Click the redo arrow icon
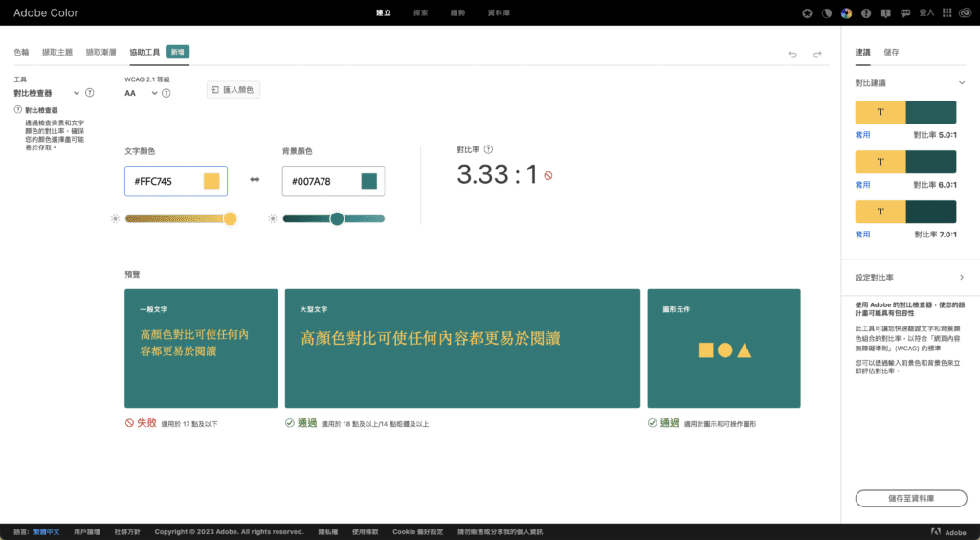The image size is (980, 540). pos(817,55)
